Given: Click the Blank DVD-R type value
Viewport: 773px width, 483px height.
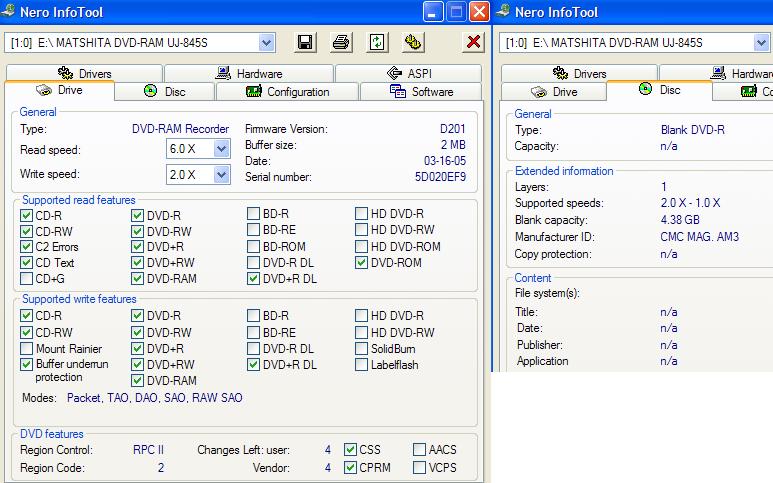Looking at the screenshot, I should click(x=693, y=130).
